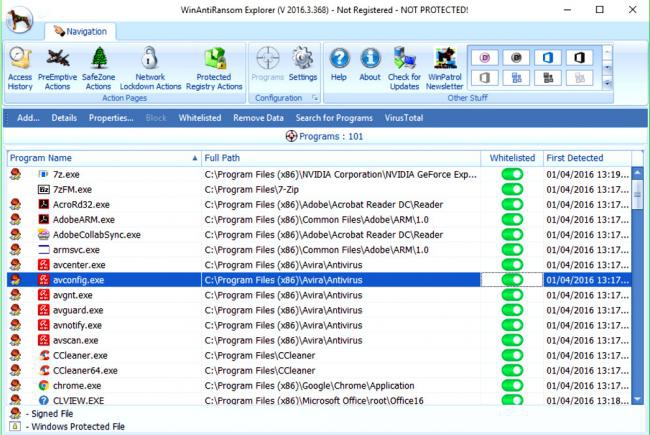Expand the theme gallery more arrow
The width and height of the screenshot is (650, 435).
pos(607,83)
